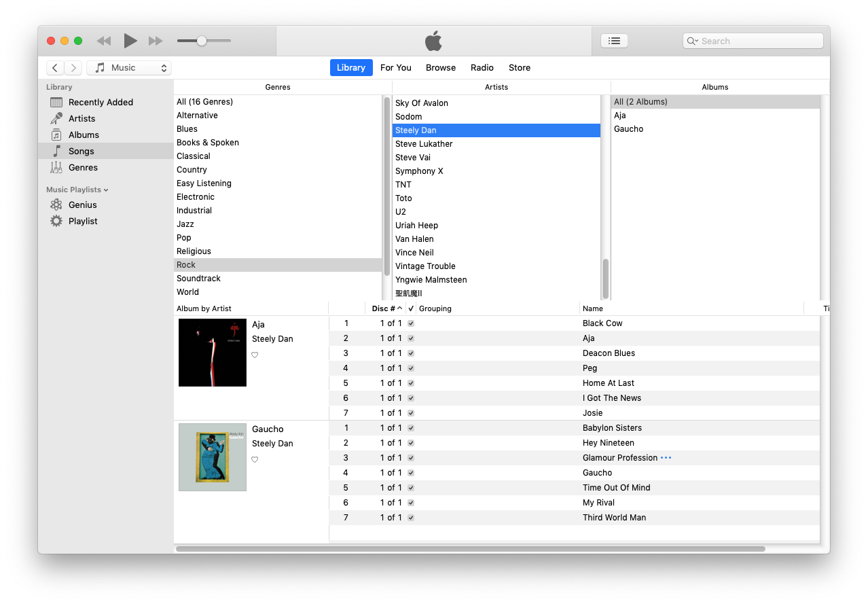Screen dimensions: 868x604
Task: Go back with the left chevron
Action: pyautogui.click(x=55, y=68)
